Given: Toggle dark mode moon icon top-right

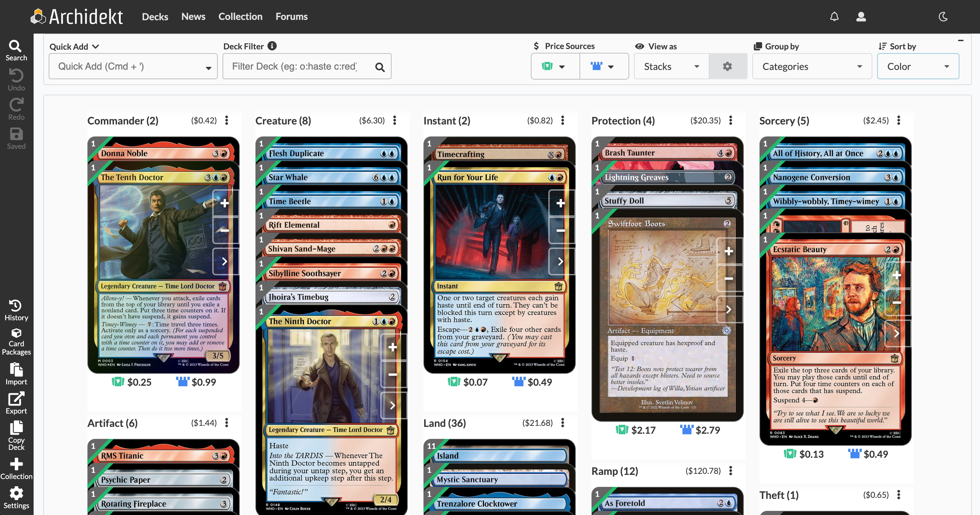Looking at the screenshot, I should tap(943, 17).
